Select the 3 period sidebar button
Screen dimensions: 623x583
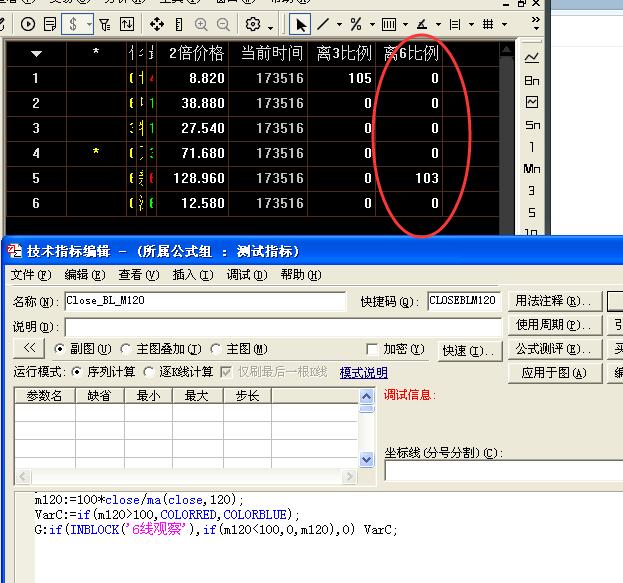click(x=532, y=191)
